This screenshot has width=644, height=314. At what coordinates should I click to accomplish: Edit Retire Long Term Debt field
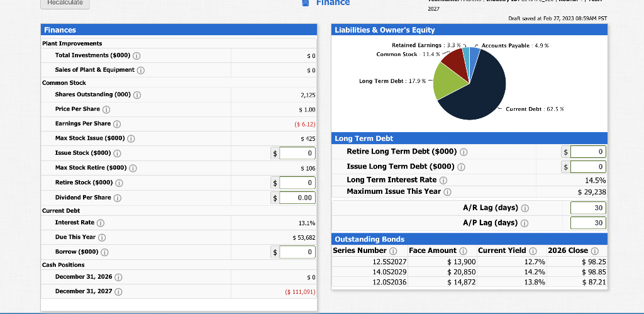(x=588, y=152)
